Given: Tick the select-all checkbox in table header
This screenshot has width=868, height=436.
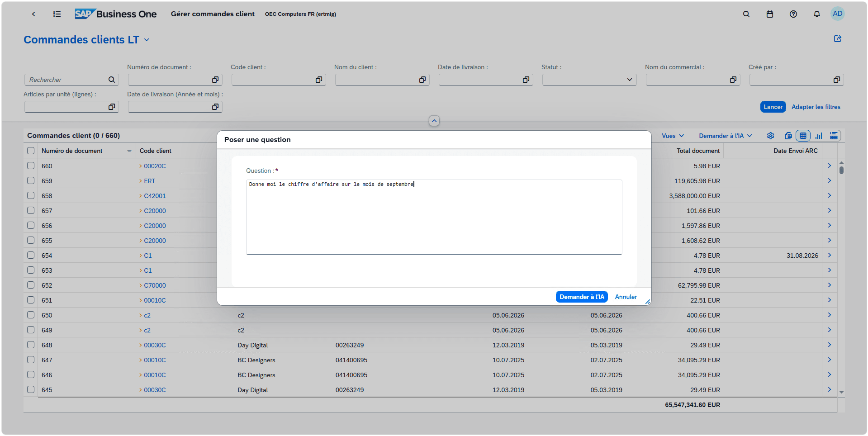Looking at the screenshot, I should point(31,151).
